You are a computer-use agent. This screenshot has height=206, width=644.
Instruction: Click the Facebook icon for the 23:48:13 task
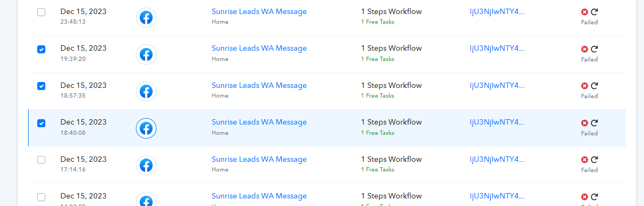click(x=146, y=18)
